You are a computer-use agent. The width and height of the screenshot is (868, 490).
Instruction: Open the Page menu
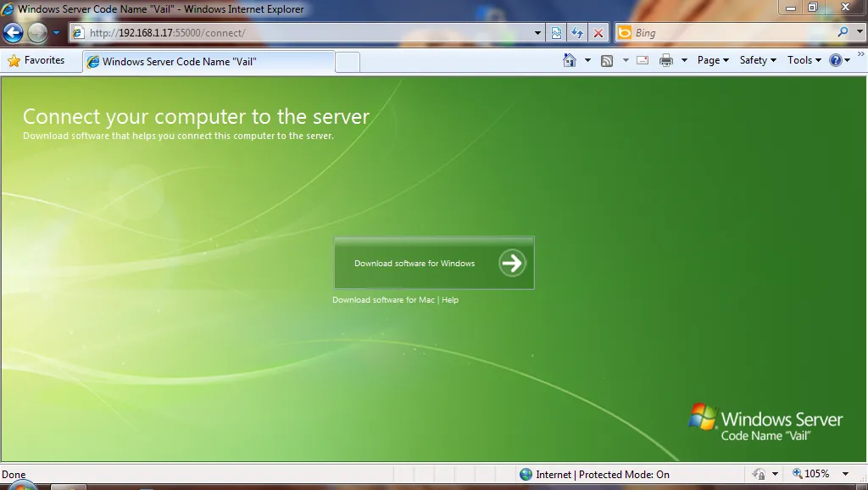[x=713, y=60]
